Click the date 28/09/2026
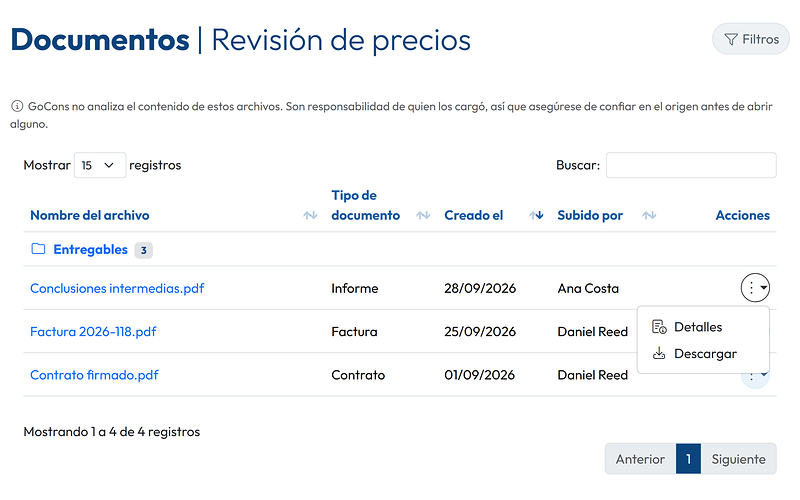800x500 pixels. (x=480, y=288)
